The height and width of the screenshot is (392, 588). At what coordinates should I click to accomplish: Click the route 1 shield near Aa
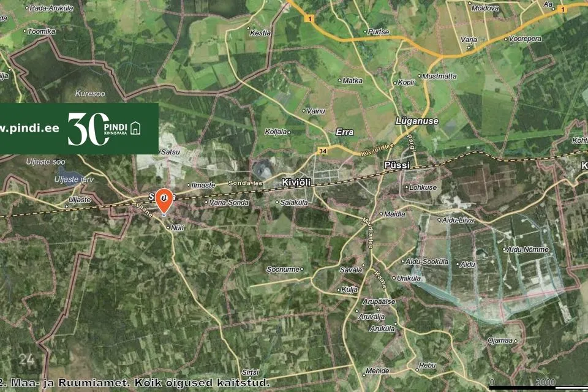(562, 9)
